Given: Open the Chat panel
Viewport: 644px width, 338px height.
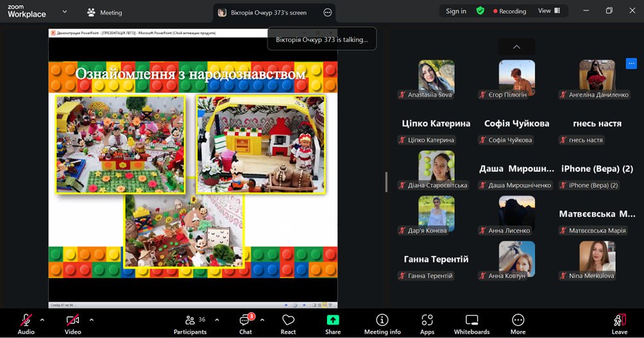Looking at the screenshot, I should pyautogui.click(x=245, y=323).
